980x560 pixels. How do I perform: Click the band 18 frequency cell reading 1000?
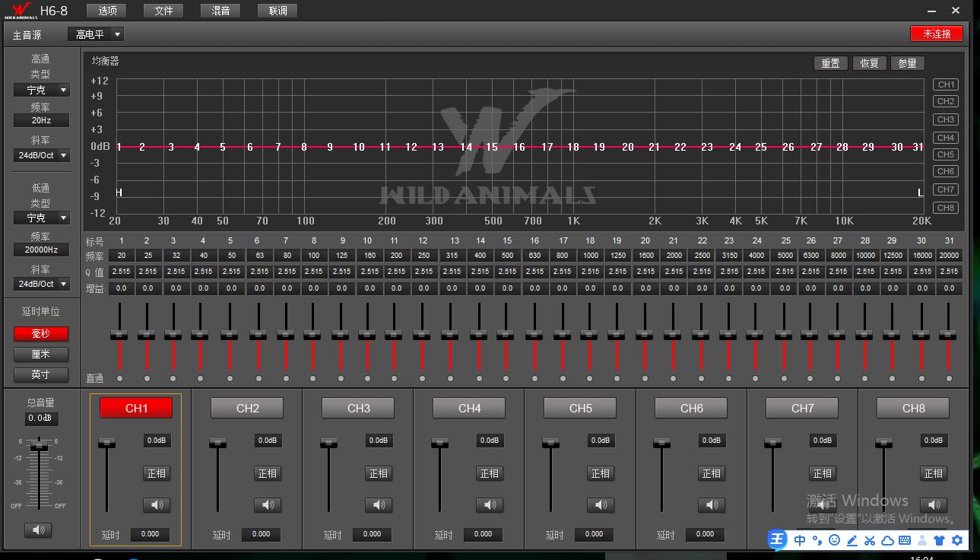pyautogui.click(x=590, y=256)
